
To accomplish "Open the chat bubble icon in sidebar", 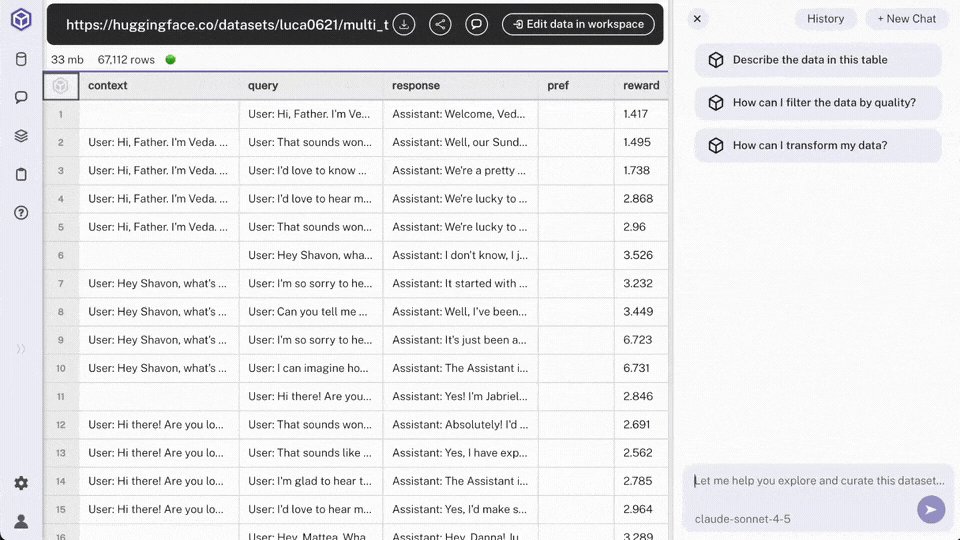I will pyautogui.click(x=21, y=97).
